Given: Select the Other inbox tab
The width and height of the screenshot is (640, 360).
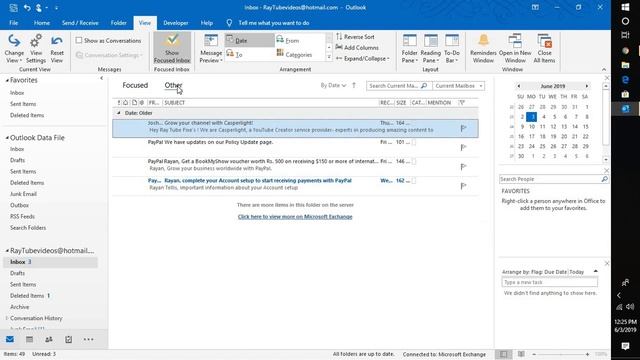Looking at the screenshot, I should 173,85.
